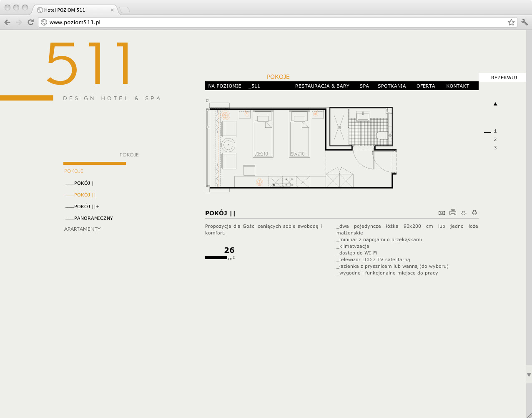Click the browser address bar
Image resolution: width=532 pixels, height=418 pixels.
[x=275, y=22]
